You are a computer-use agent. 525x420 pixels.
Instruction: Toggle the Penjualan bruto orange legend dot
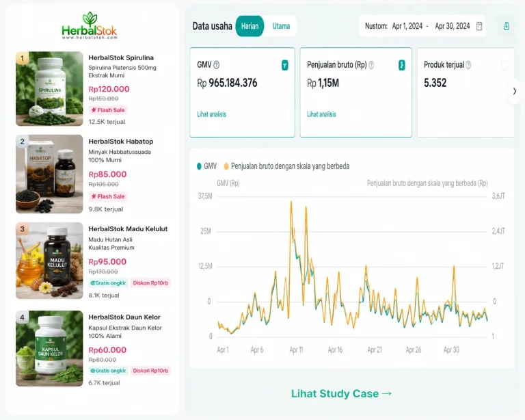[226, 166]
